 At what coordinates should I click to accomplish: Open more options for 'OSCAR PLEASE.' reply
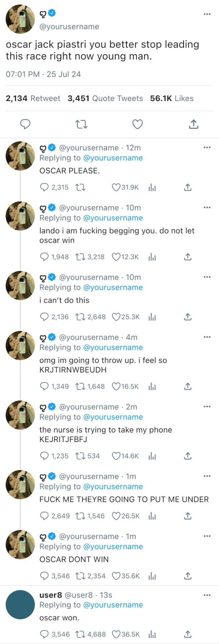pos(207,147)
